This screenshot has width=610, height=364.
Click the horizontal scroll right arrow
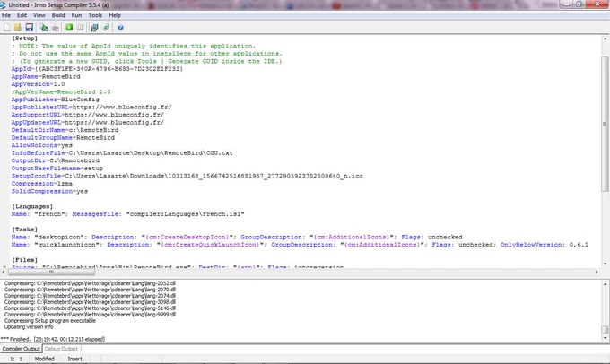tap(597, 272)
